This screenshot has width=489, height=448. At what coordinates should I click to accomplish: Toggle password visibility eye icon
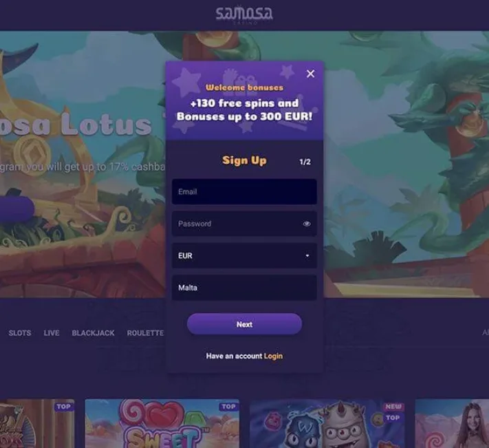click(x=307, y=224)
